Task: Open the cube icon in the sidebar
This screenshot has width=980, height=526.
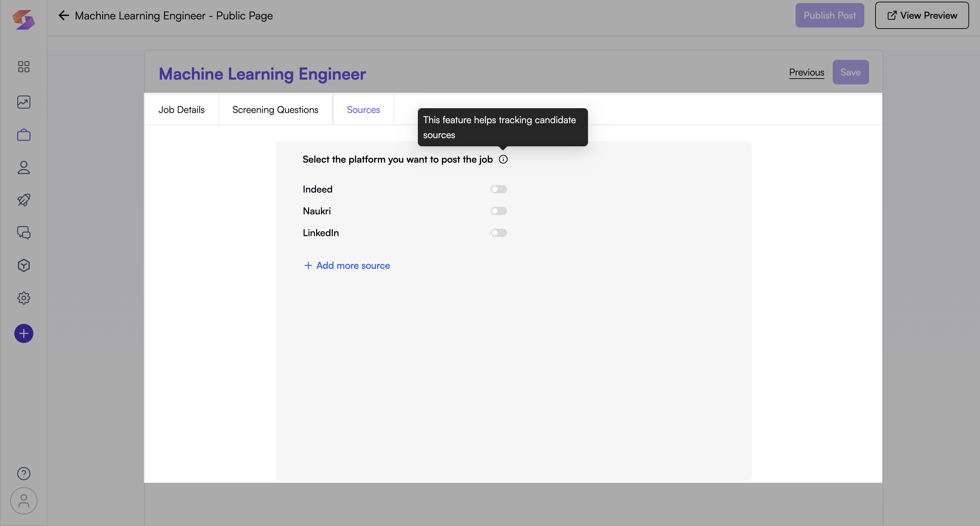Action: point(23,265)
